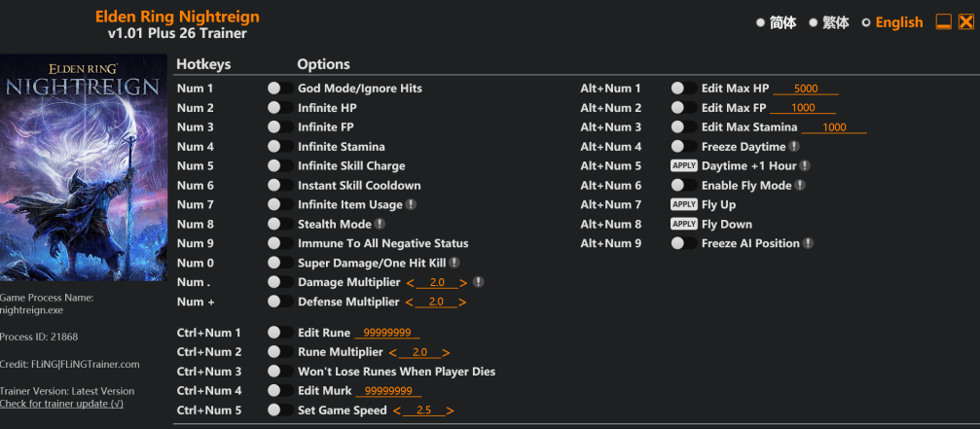Image resolution: width=980 pixels, height=429 pixels.
Task: Click the info icon beside Freeze Daytime
Action: [794, 146]
